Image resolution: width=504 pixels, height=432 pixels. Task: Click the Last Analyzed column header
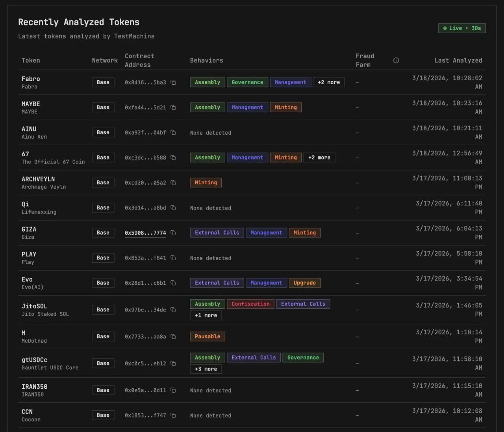(x=458, y=60)
